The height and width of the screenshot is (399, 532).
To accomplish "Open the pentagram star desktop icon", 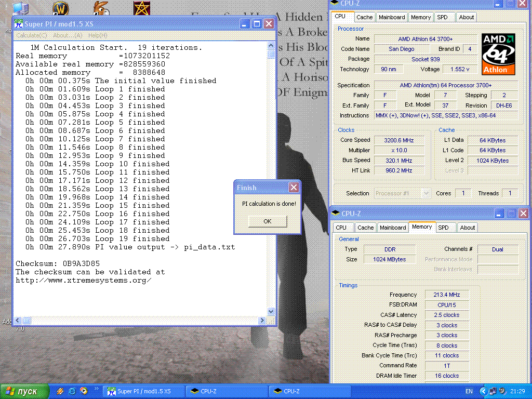I will pyautogui.click(x=142, y=8).
